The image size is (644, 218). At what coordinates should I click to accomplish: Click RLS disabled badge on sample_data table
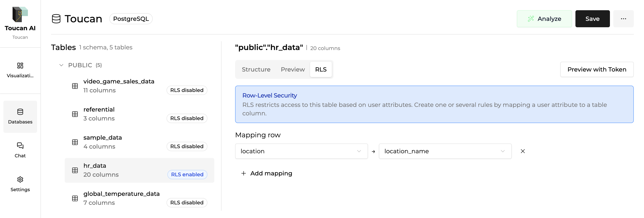pyautogui.click(x=187, y=146)
